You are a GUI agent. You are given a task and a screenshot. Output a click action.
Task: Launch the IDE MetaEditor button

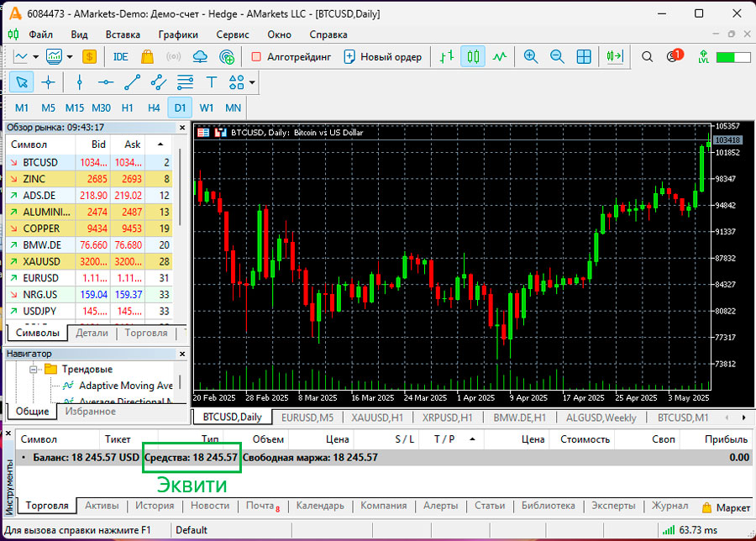click(120, 57)
